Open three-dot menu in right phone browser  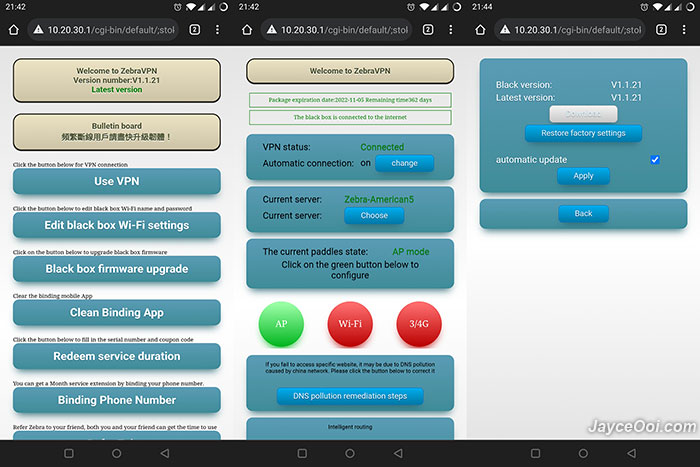(x=684, y=30)
